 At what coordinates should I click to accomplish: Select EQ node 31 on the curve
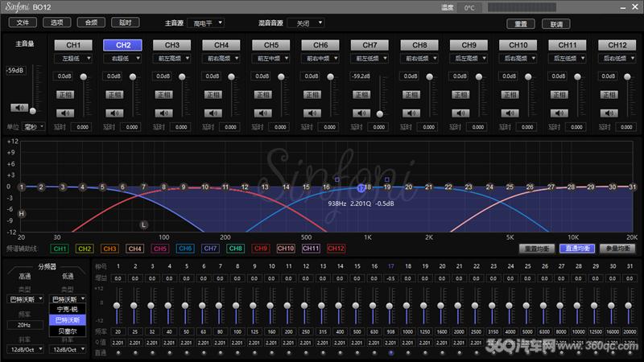632,187
